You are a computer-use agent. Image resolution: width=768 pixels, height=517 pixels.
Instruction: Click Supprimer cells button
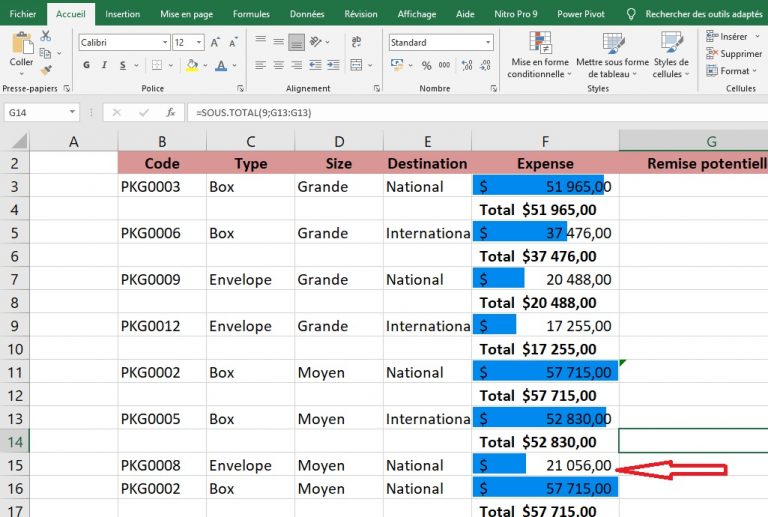pyautogui.click(x=734, y=53)
